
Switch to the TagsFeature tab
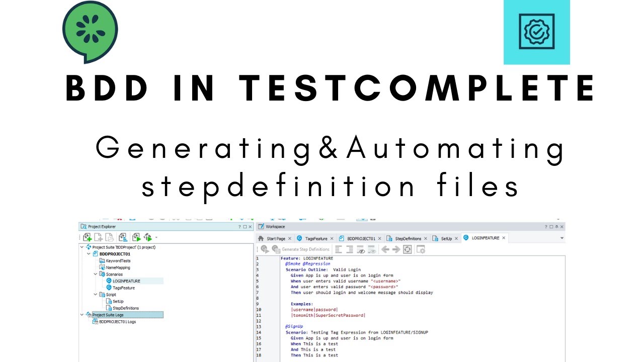point(316,238)
